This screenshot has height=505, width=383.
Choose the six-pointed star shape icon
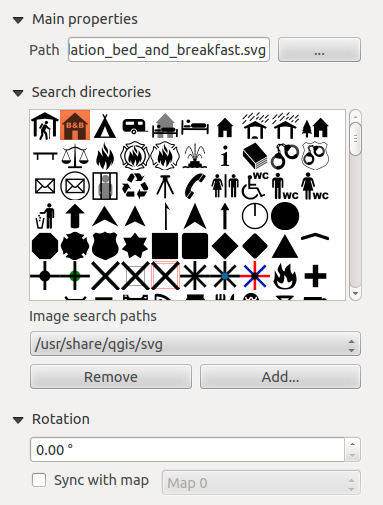tap(135, 246)
